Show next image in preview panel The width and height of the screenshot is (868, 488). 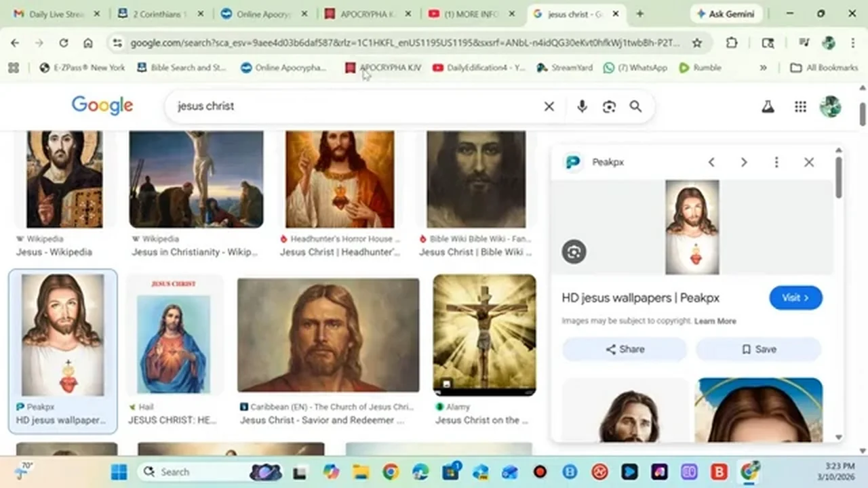[x=744, y=163]
